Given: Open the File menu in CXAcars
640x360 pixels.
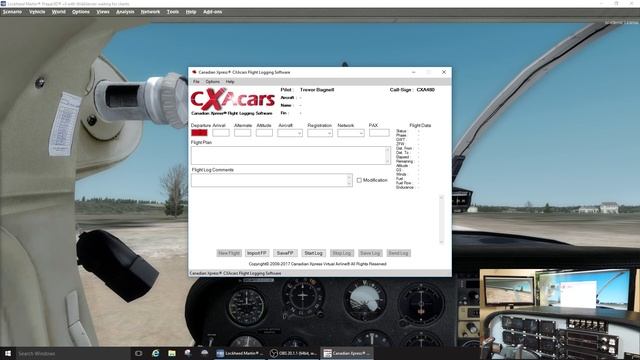Looking at the screenshot, I should click(x=196, y=82).
